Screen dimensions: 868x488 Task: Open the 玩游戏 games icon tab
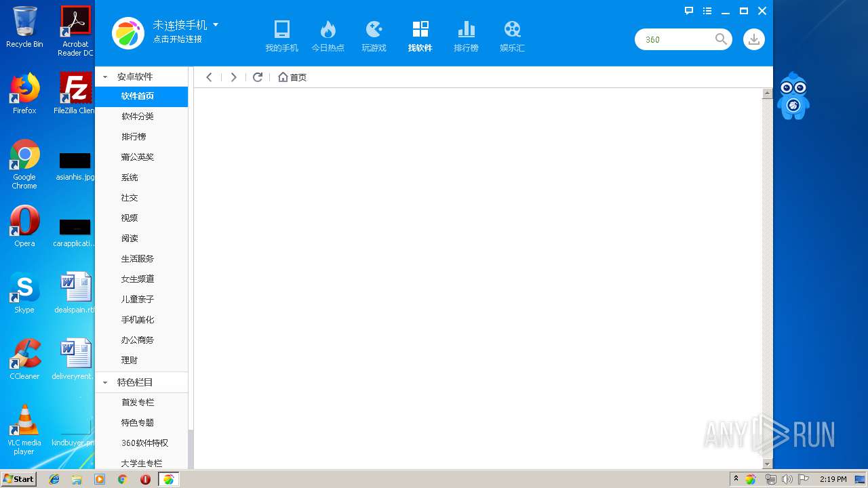pos(374,29)
